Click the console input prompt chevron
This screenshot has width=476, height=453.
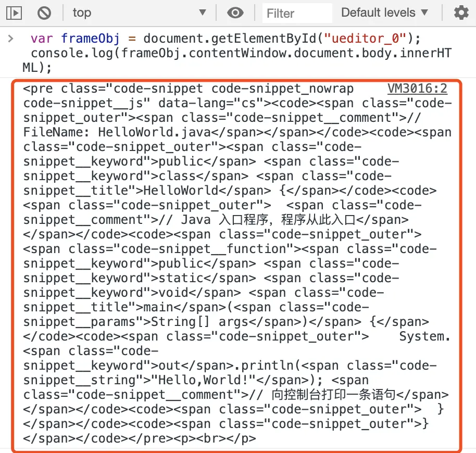tap(10, 39)
